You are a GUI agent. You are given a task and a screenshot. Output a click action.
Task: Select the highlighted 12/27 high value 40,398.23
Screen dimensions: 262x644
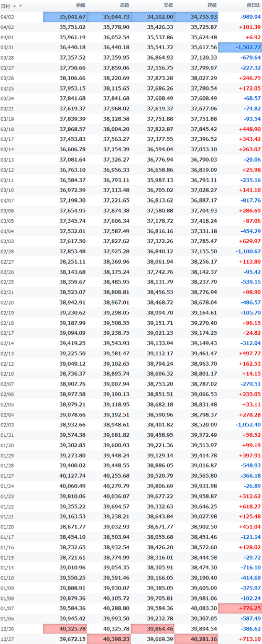[109, 639]
